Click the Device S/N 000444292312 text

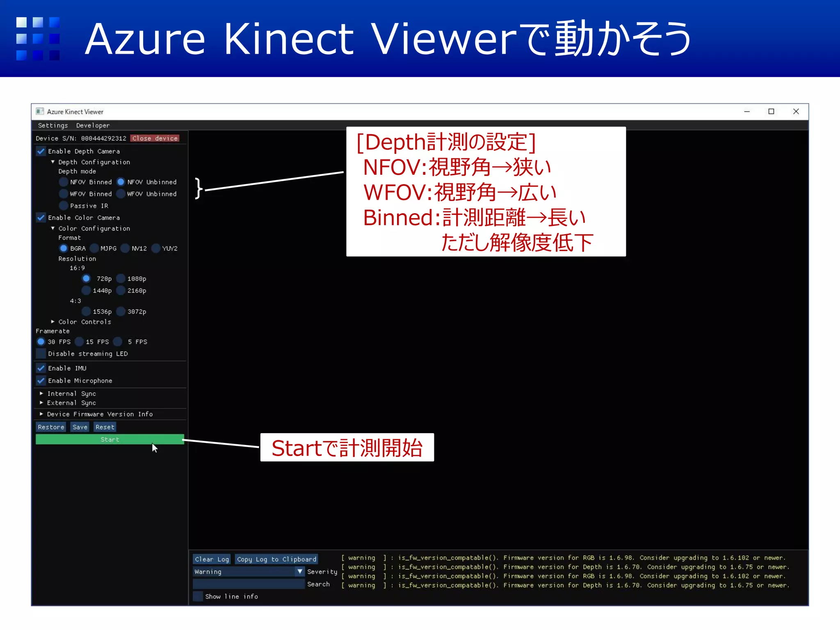81,139
